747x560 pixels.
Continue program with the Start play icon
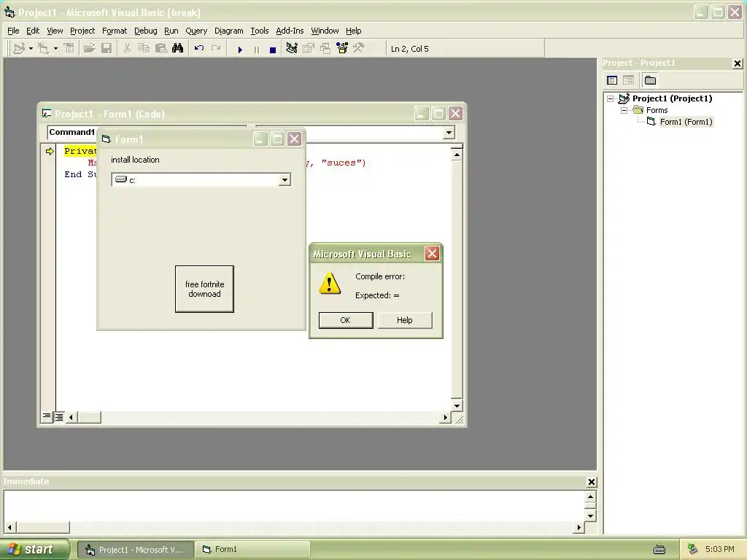pos(240,49)
